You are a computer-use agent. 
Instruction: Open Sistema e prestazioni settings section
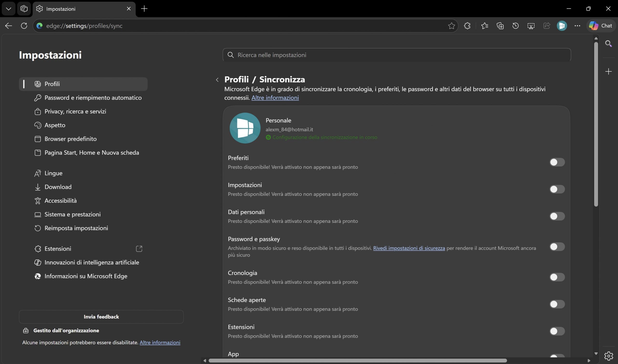(72, 214)
